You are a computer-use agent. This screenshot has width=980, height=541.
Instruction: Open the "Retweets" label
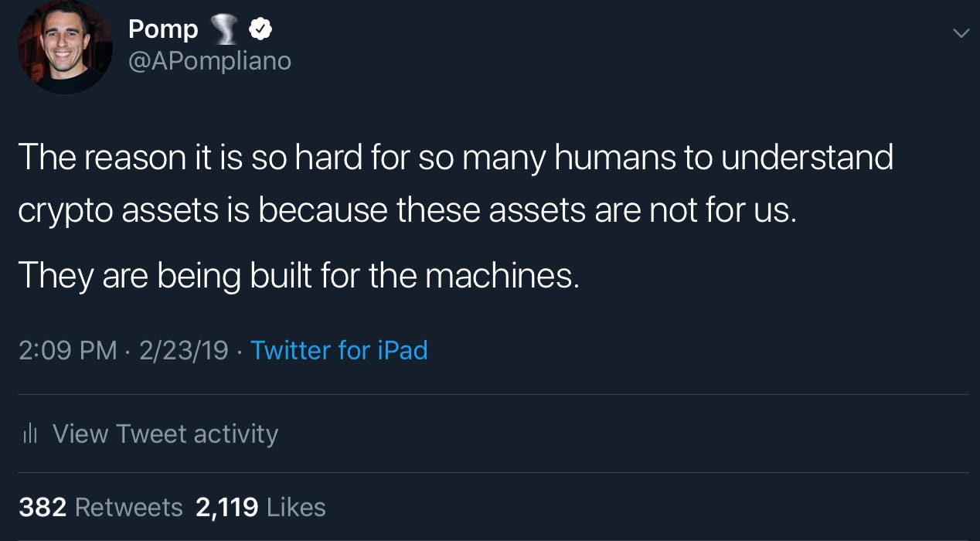tap(128, 507)
